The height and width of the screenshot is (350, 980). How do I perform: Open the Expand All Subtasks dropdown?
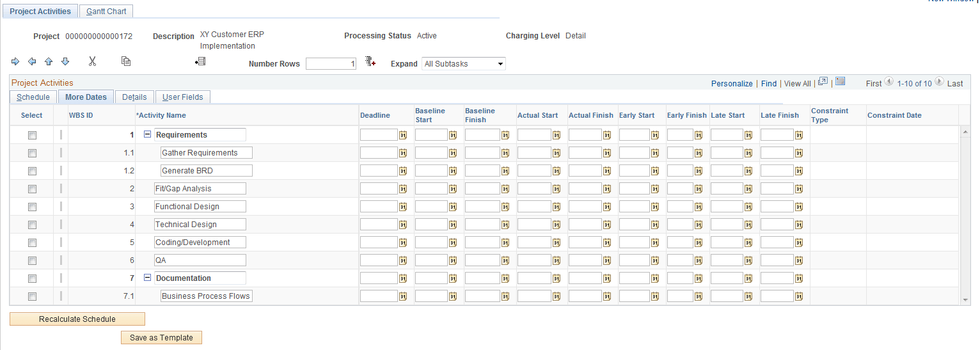[x=464, y=64]
